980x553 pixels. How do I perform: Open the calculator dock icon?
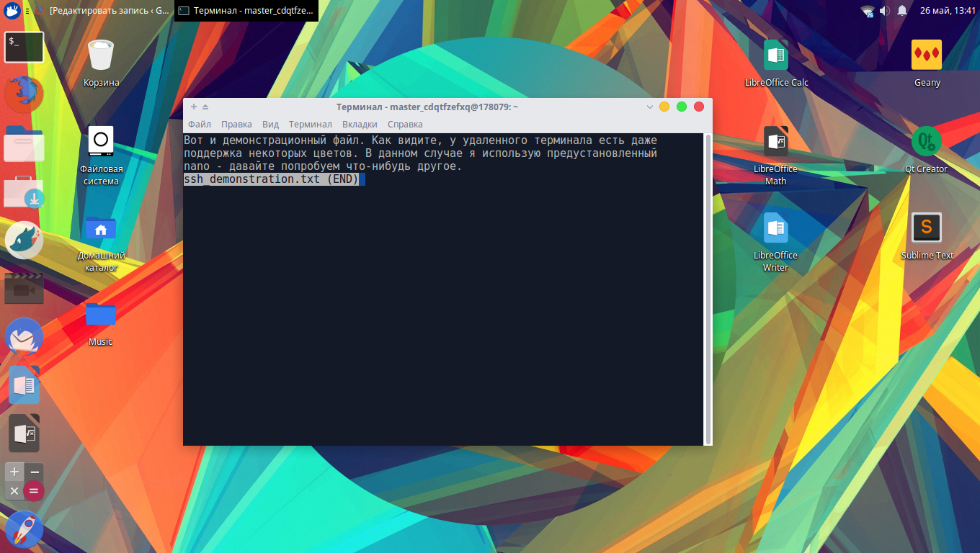pos(24,481)
